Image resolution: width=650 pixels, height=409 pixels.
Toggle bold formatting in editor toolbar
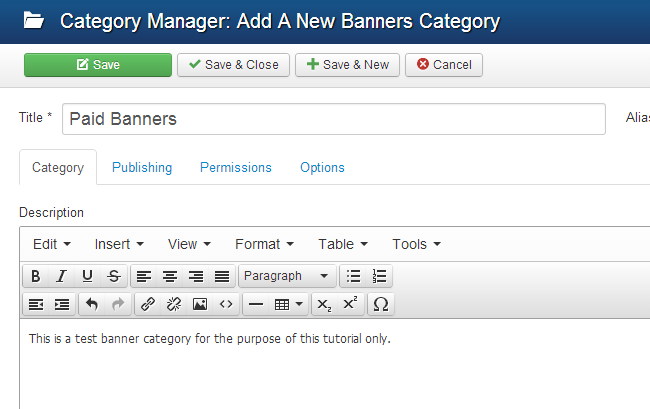35,276
